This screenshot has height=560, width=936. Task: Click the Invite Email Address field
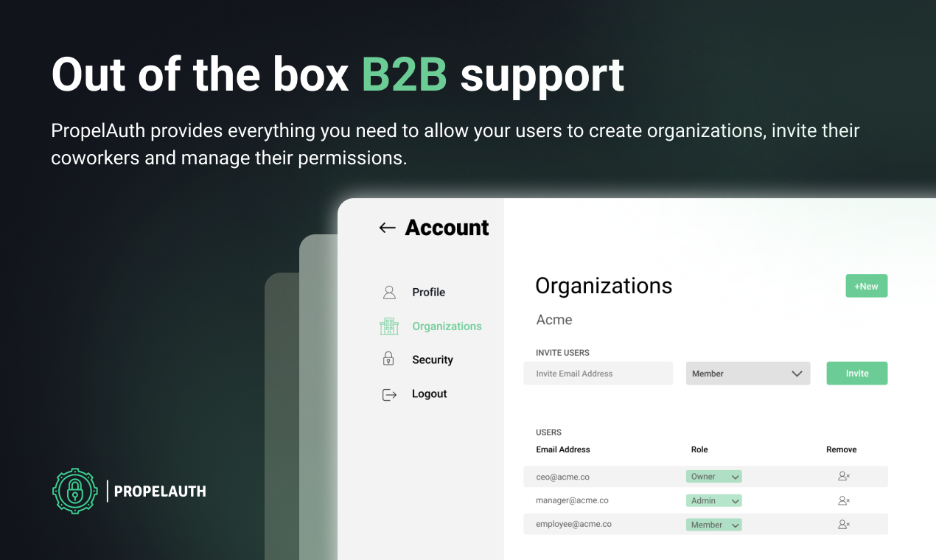[x=598, y=374]
